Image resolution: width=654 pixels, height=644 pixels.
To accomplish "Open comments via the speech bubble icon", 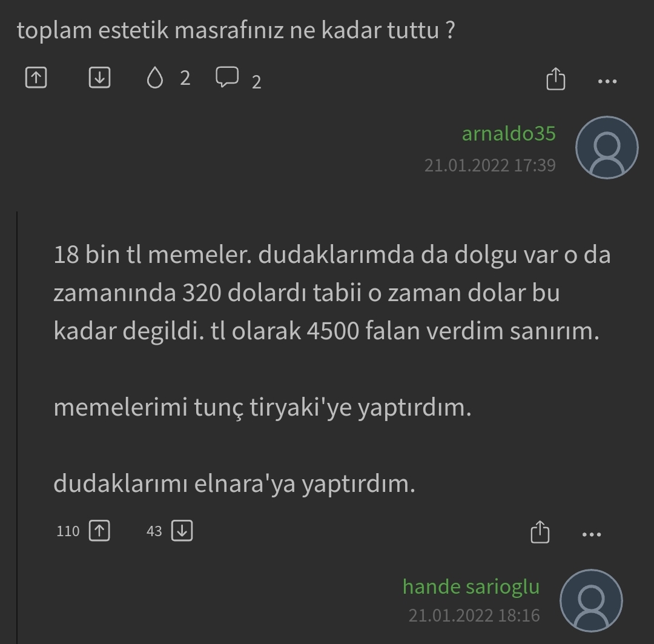I will (227, 78).
